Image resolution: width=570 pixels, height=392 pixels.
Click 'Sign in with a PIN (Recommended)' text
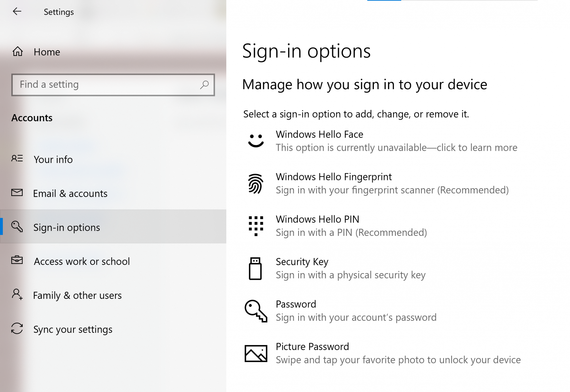351,232
